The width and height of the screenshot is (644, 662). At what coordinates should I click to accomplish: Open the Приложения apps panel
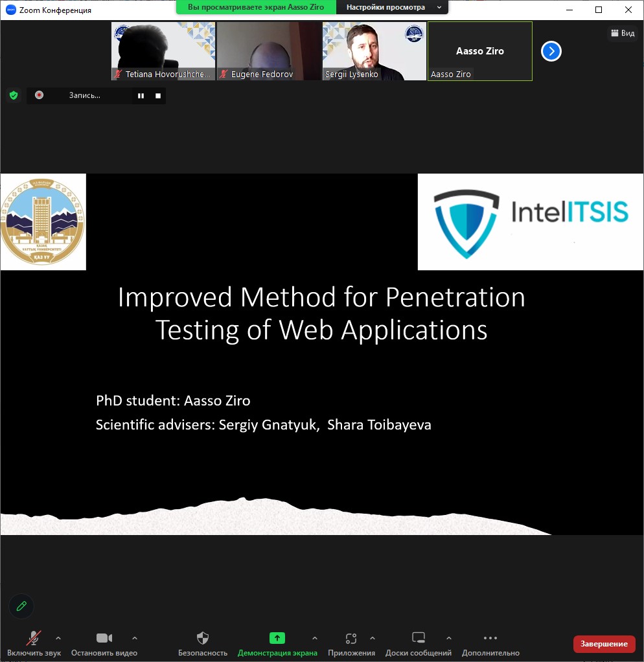click(351, 643)
